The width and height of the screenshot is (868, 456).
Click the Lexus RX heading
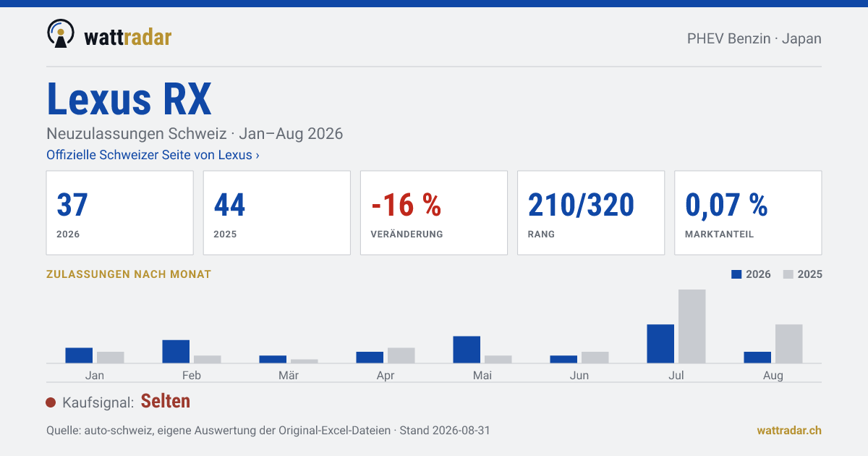(x=129, y=99)
